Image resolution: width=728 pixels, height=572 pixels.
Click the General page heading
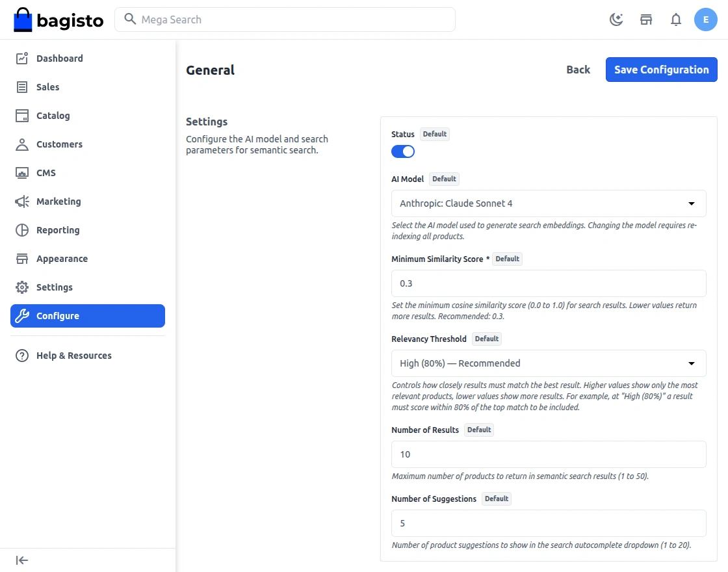(211, 70)
